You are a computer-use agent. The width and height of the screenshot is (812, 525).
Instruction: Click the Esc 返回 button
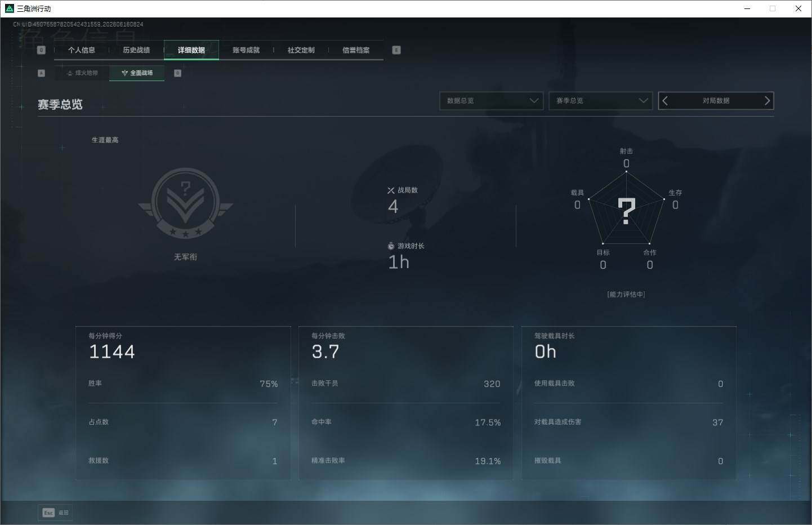pos(55,513)
